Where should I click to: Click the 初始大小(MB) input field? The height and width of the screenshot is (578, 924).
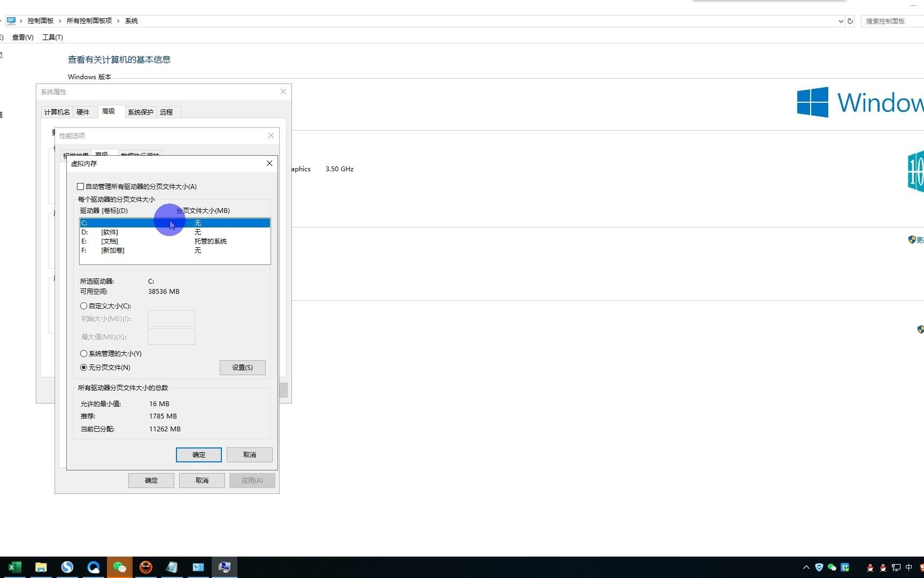click(171, 319)
